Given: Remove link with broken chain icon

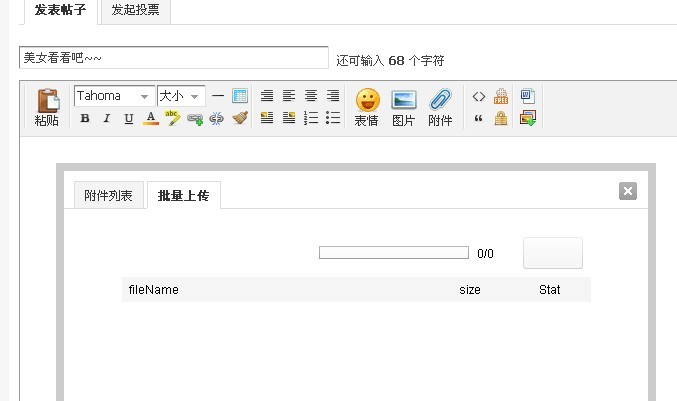Looking at the screenshot, I should click(217, 119).
